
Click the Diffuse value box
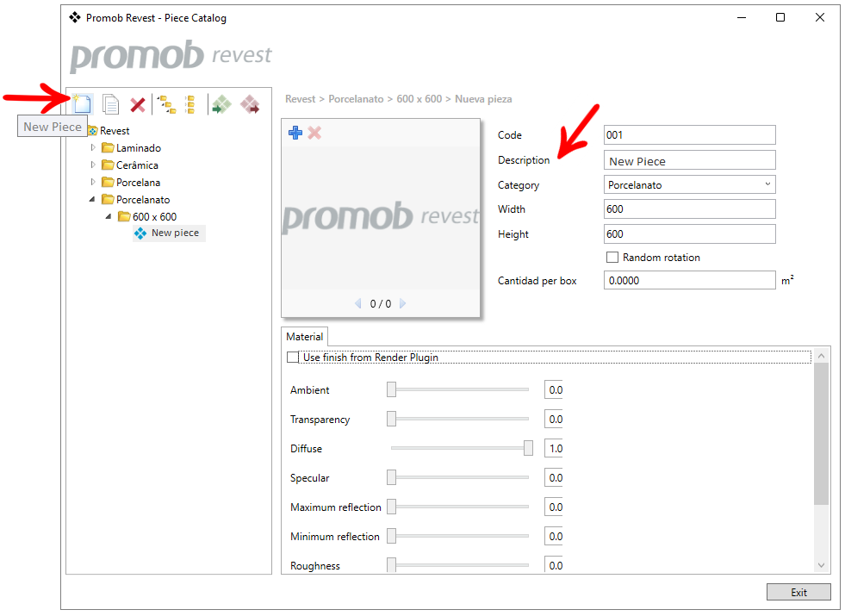click(x=554, y=448)
